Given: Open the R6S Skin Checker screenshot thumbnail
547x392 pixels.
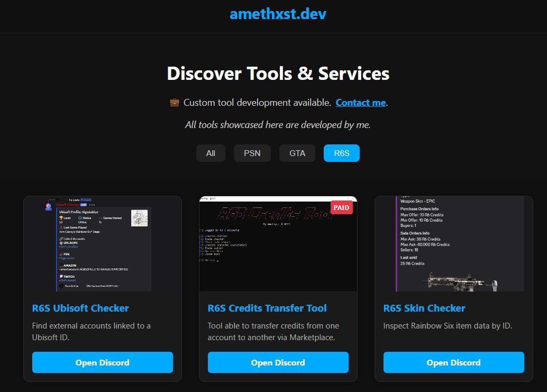Looking at the screenshot, I should point(453,244).
